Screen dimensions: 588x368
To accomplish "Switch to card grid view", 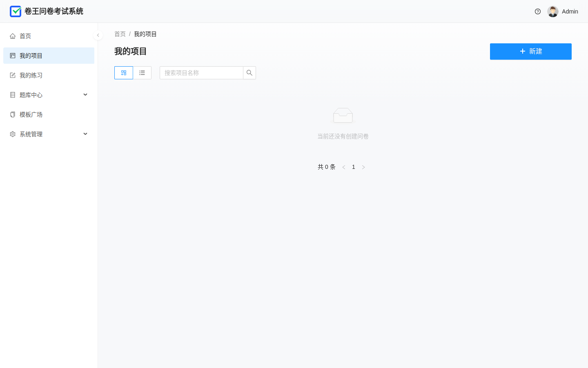I will coord(124,73).
